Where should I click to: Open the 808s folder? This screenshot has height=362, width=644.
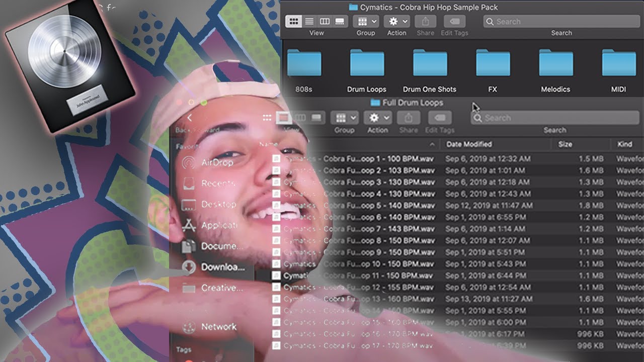click(304, 71)
